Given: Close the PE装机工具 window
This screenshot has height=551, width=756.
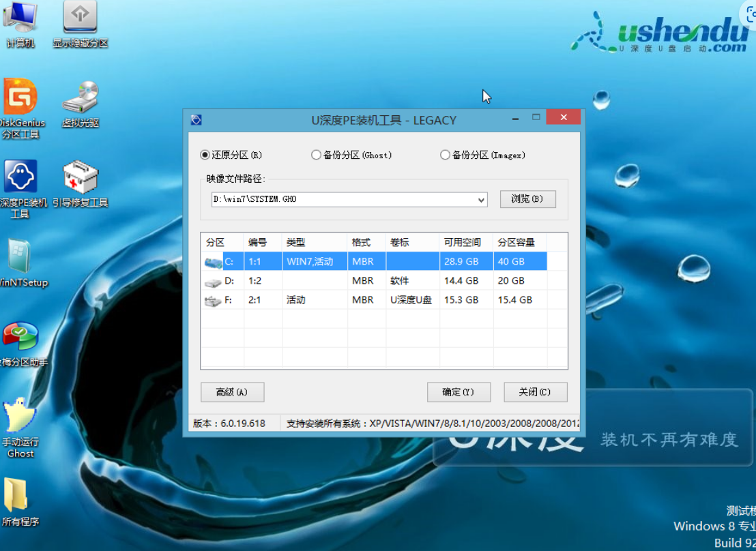Looking at the screenshot, I should (x=563, y=117).
